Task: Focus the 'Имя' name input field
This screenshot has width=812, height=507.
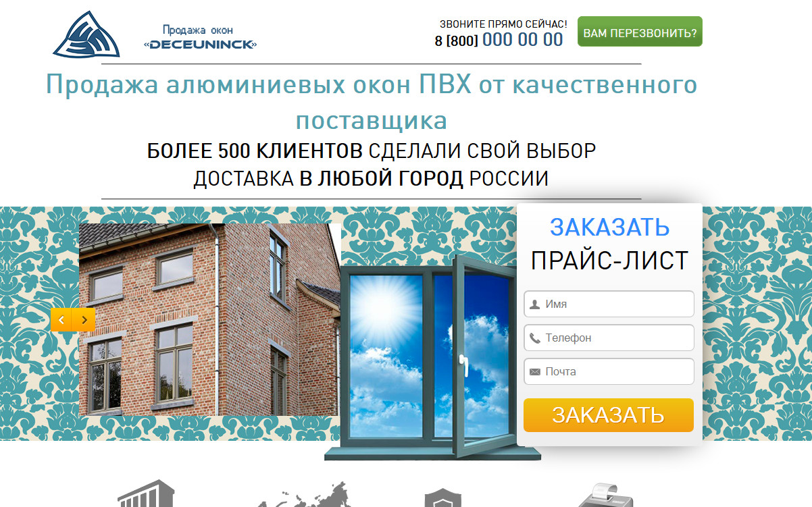Action: (x=609, y=304)
